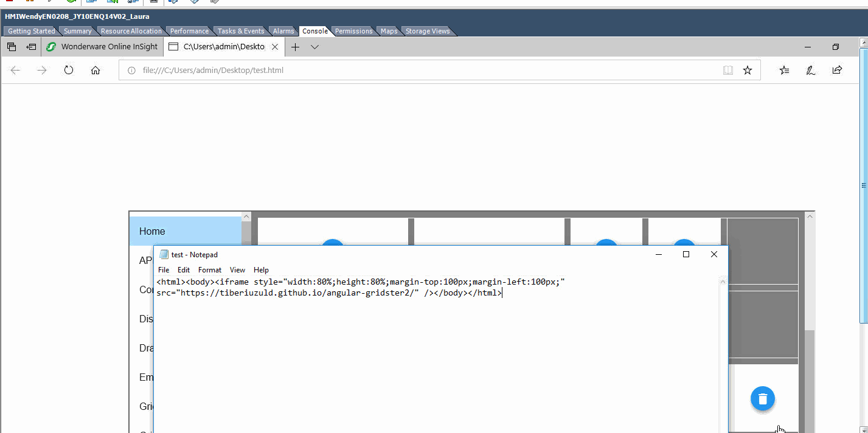868x433 pixels.
Task: Click the blue trash icon on the widget
Action: pyautogui.click(x=763, y=398)
